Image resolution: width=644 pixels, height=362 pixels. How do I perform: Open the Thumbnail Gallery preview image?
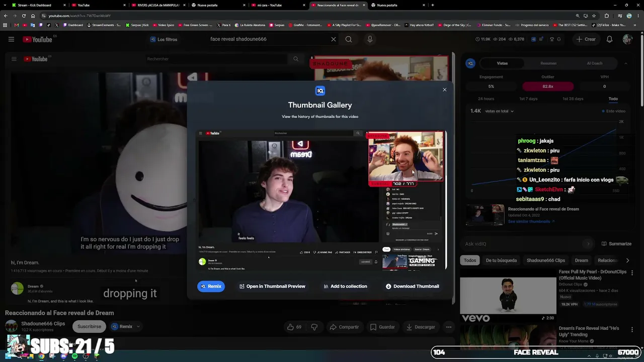pyautogui.click(x=320, y=200)
